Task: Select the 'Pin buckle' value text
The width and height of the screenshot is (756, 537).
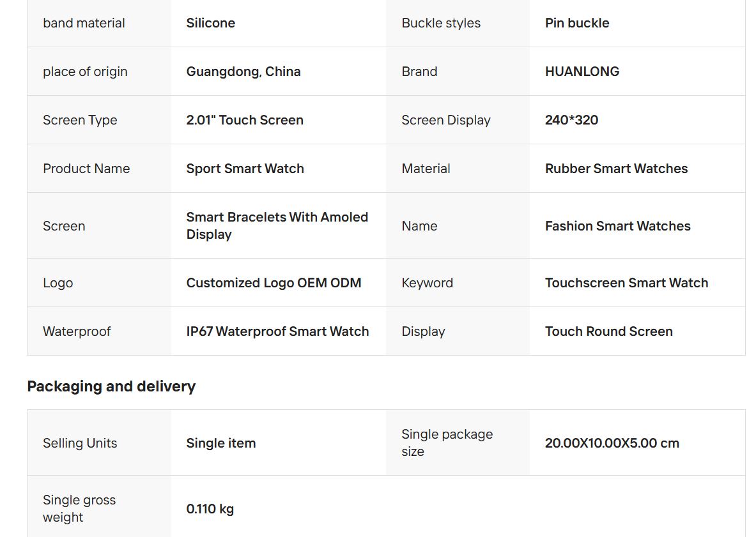Action: click(576, 23)
